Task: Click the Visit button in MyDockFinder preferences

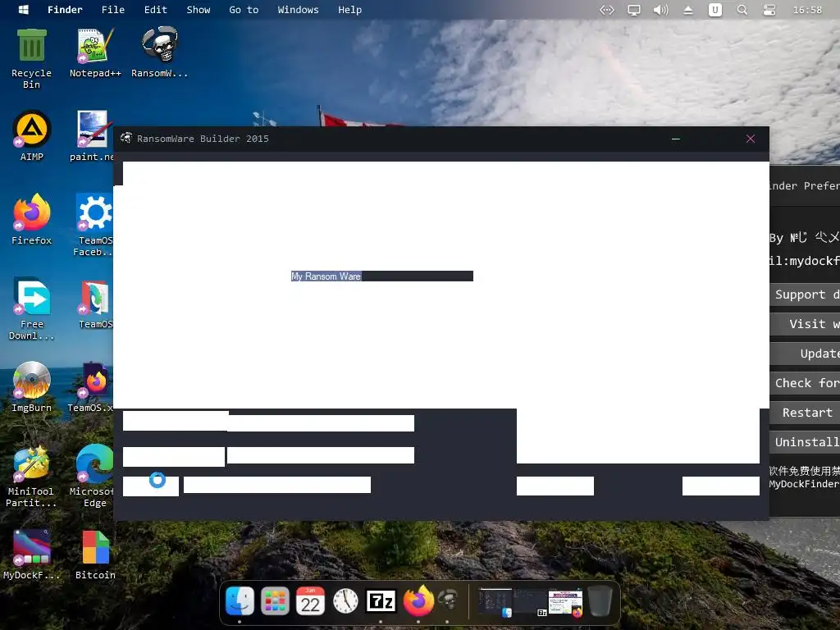Action: click(x=805, y=324)
